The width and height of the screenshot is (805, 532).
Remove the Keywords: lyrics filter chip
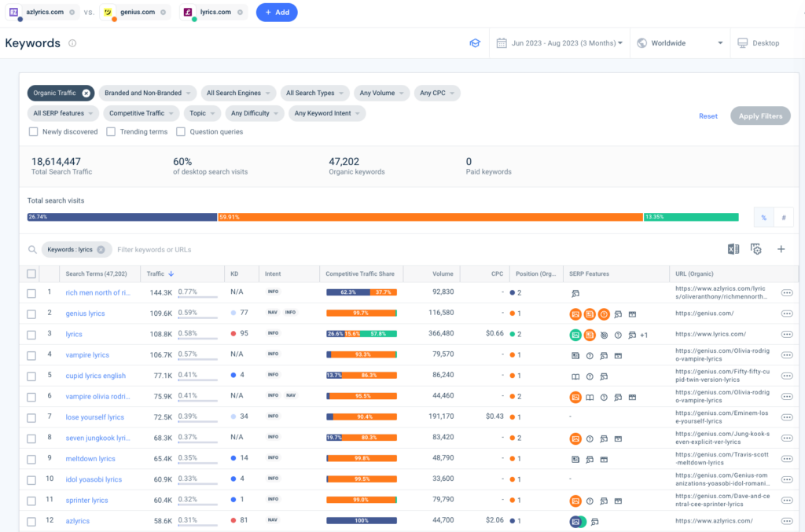tap(101, 250)
